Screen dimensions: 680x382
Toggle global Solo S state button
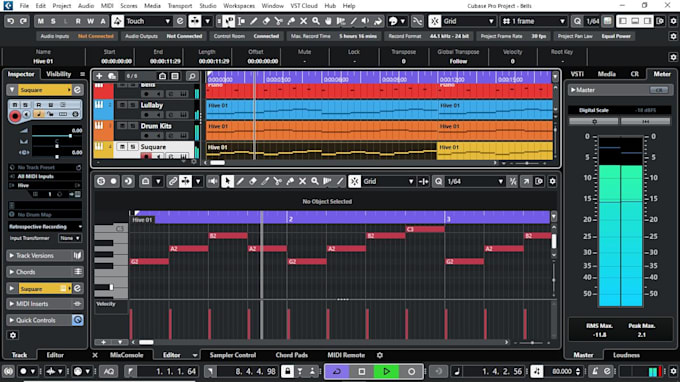click(53, 21)
